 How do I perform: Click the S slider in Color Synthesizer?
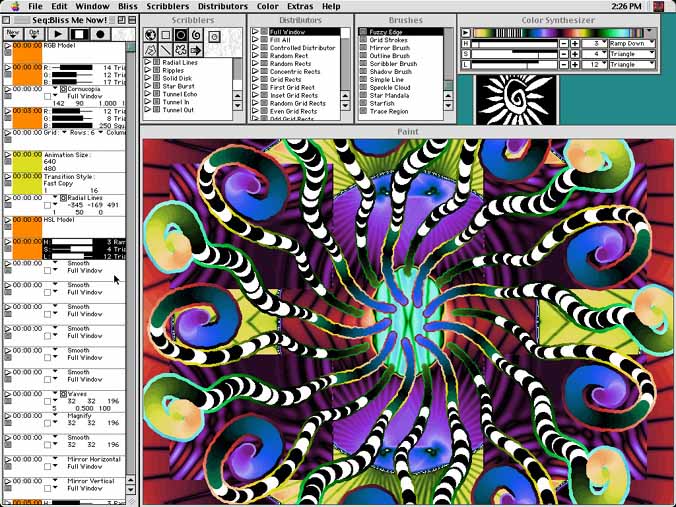click(514, 54)
